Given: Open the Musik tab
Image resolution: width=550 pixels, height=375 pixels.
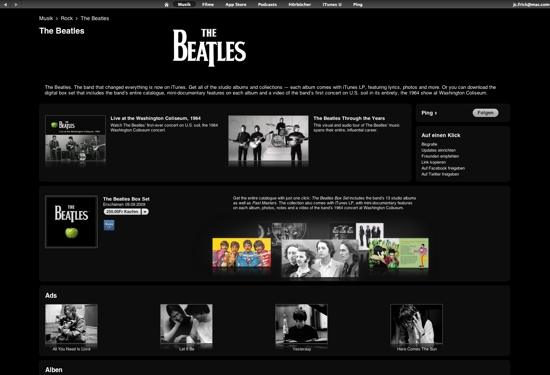Looking at the screenshot, I should point(184,5).
